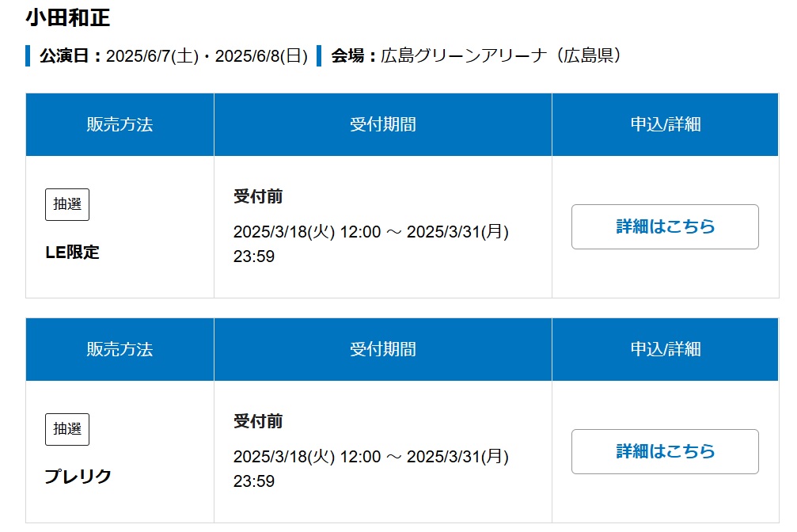Image resolution: width=797 pixels, height=532 pixels.
Task: Select the プレリク sales method label
Action: click(78, 477)
